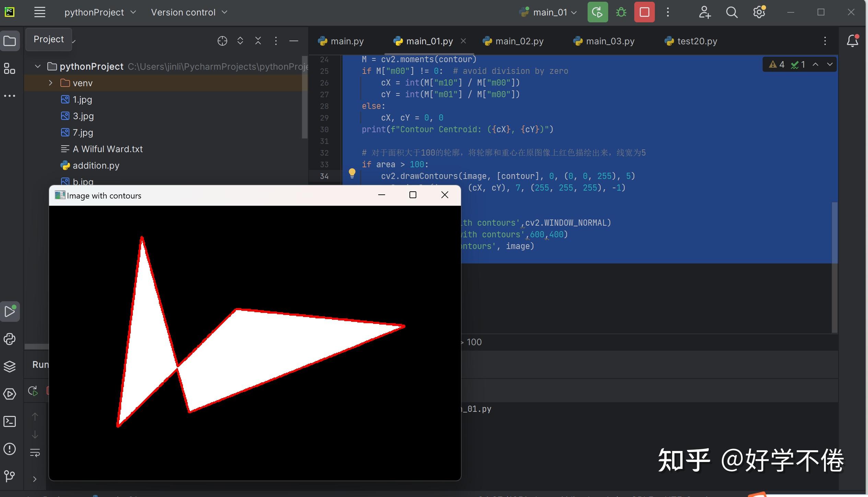Click the Select Opened File crosshair icon
Viewport: 868px width, 497px height.
[x=222, y=41]
